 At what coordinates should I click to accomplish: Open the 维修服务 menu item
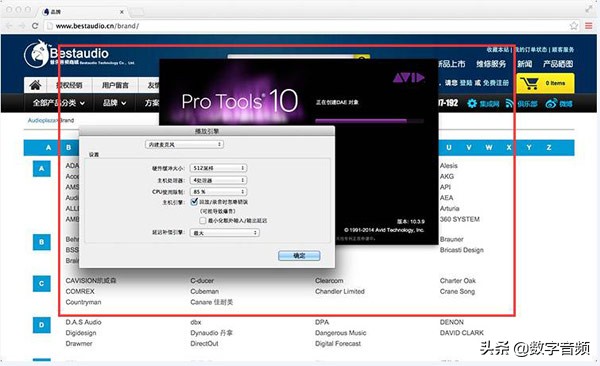click(491, 64)
